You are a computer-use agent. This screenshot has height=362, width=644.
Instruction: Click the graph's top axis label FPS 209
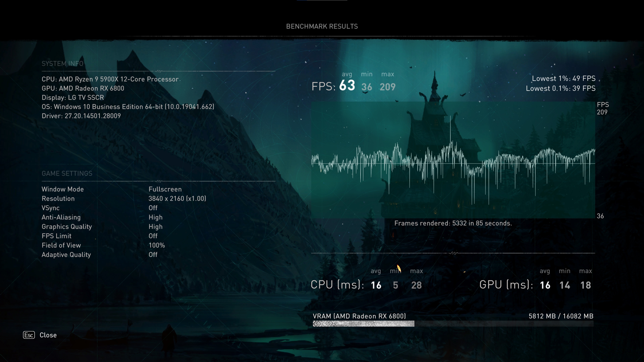click(603, 108)
